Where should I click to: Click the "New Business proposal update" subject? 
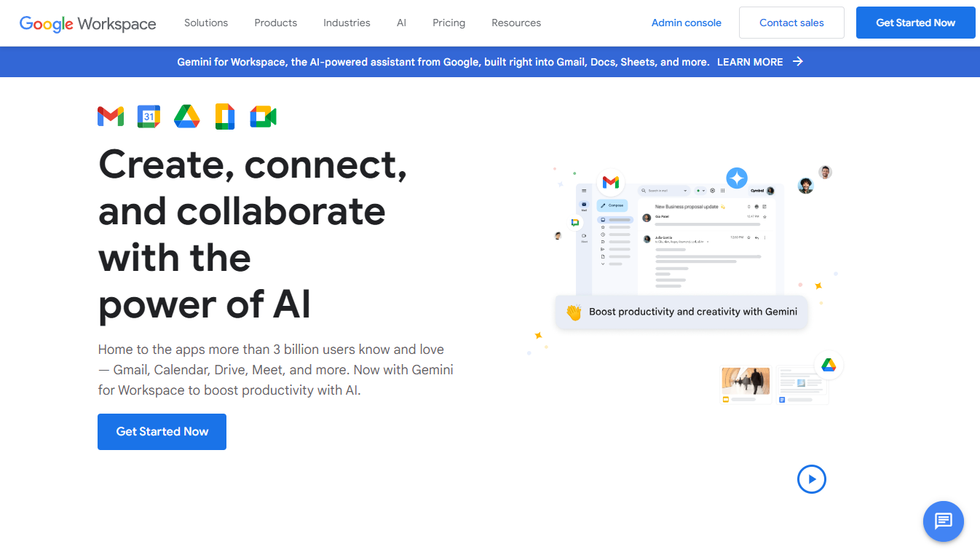coord(687,207)
